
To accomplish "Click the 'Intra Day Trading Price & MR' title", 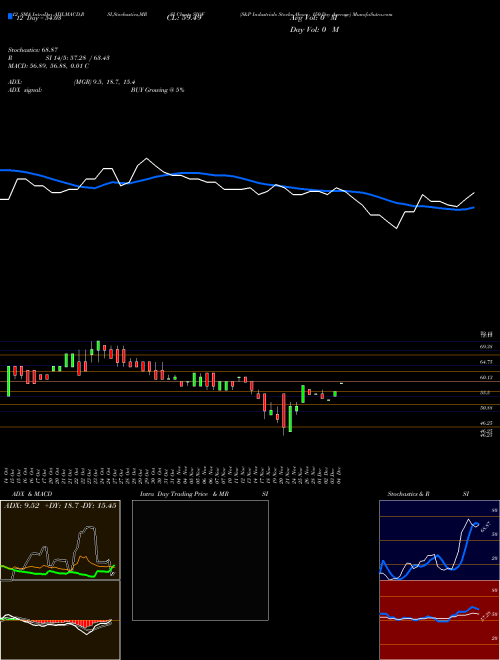I will pyautogui.click(x=185, y=494).
